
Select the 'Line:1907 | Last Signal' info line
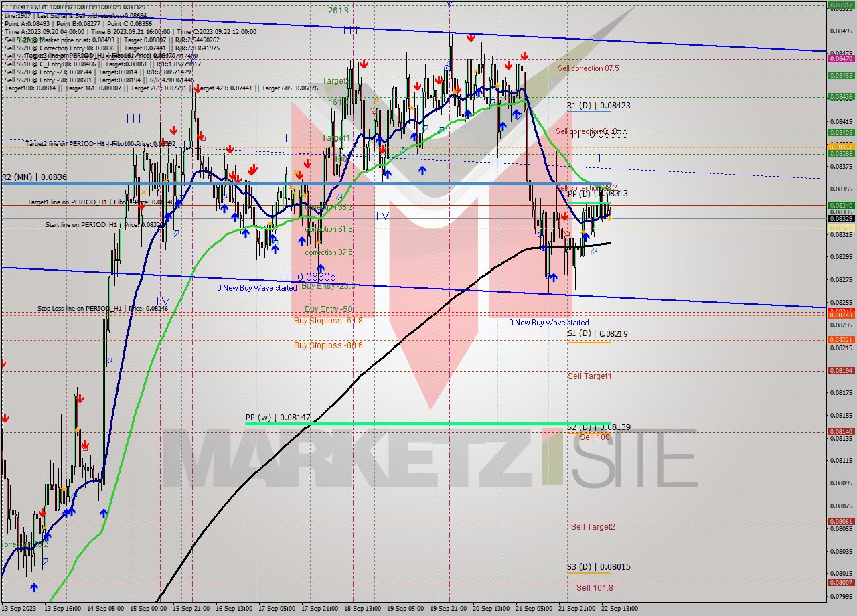pos(76,15)
